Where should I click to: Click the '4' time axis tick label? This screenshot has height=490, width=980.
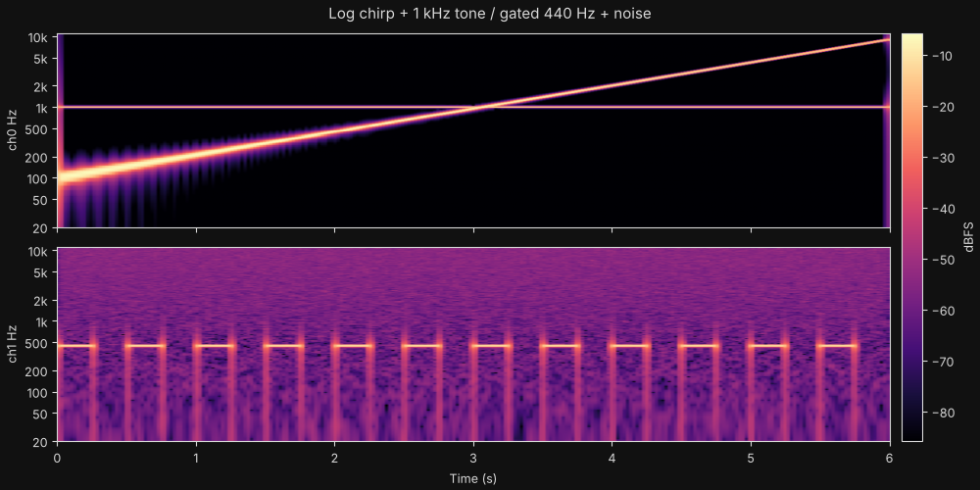(x=612, y=459)
